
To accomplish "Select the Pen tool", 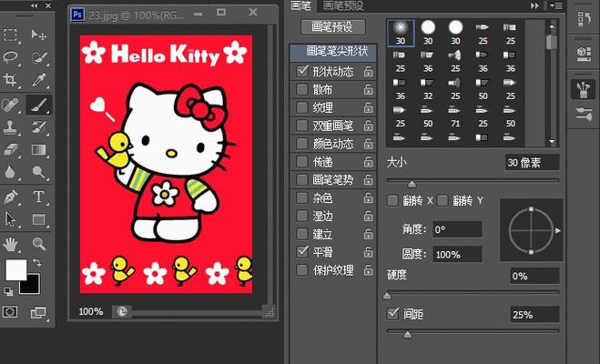I will coord(10,197).
